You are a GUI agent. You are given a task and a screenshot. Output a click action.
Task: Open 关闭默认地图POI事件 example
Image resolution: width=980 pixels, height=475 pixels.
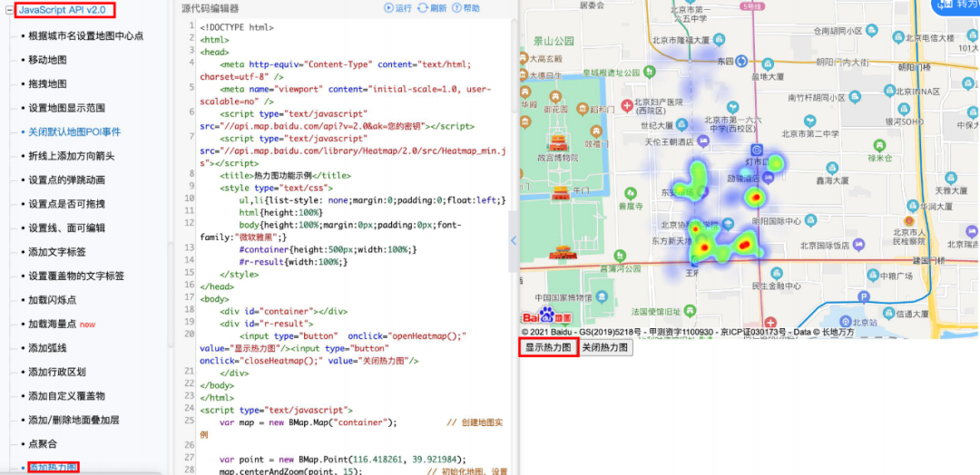pos(74,132)
